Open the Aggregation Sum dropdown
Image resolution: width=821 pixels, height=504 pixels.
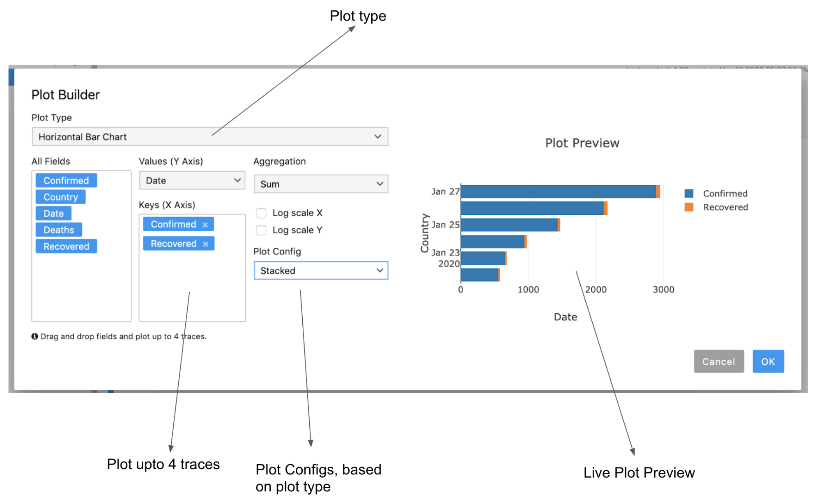tap(321, 184)
